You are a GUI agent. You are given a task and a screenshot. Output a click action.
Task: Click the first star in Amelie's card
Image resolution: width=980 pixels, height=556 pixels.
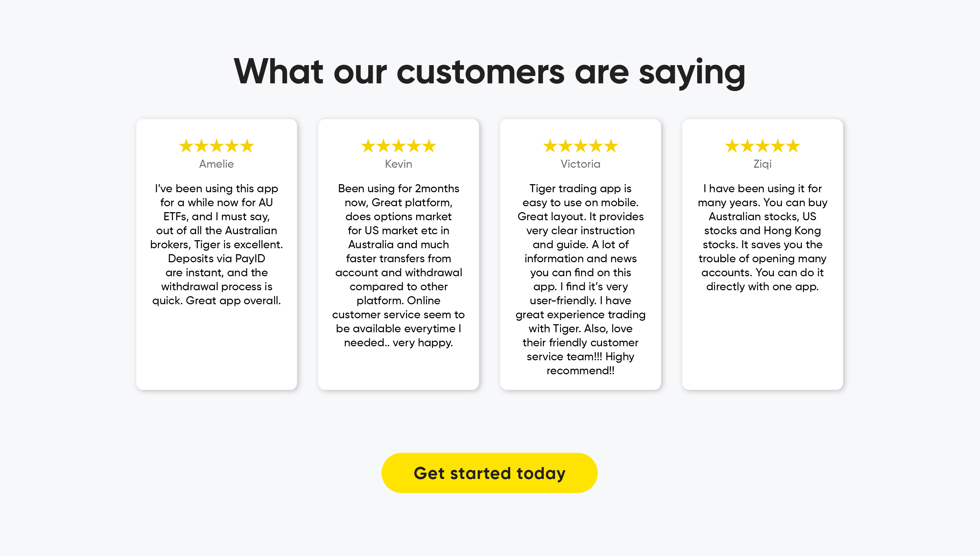click(186, 146)
